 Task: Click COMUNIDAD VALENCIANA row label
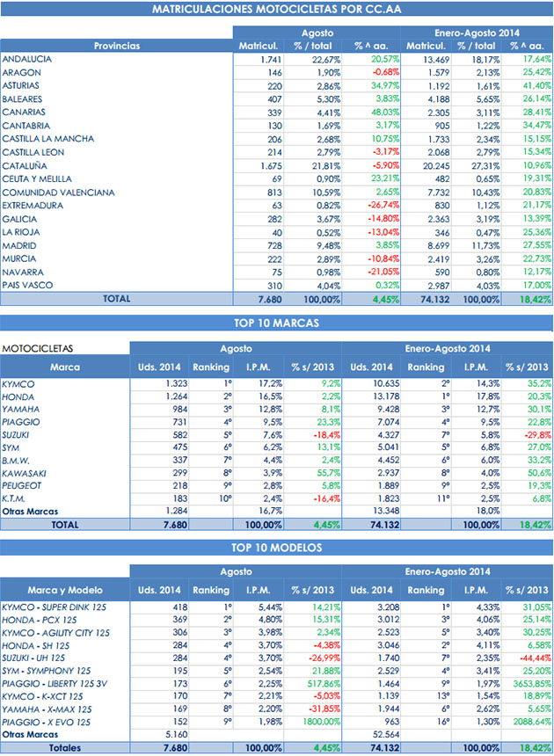(58, 193)
